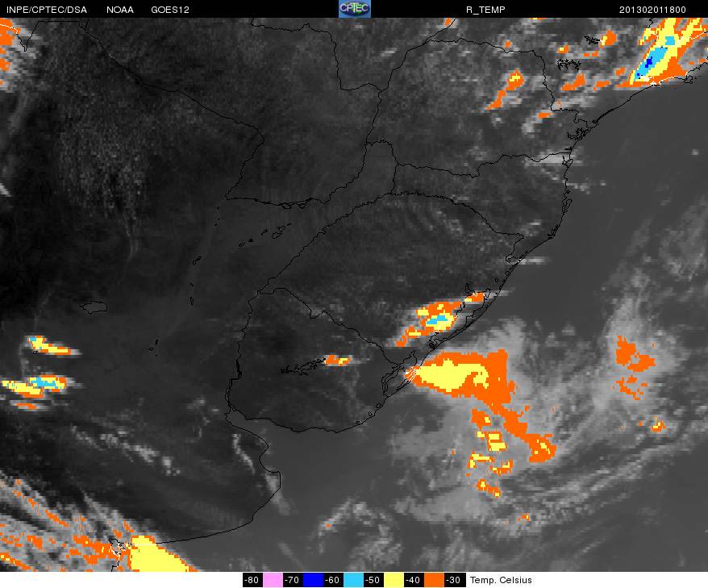The image size is (708, 588).
Task: Click the -50 legend value
Action: coord(373,580)
